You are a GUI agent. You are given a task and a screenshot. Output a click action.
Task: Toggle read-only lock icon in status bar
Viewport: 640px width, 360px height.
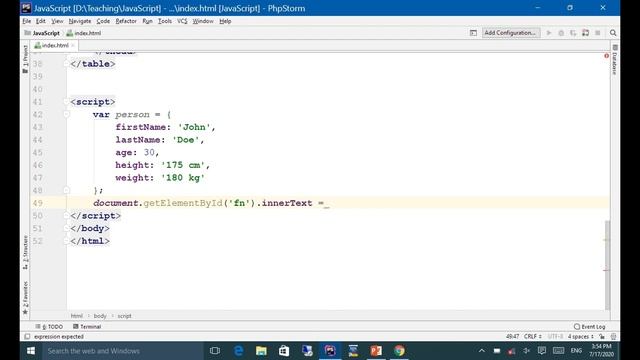click(602, 336)
